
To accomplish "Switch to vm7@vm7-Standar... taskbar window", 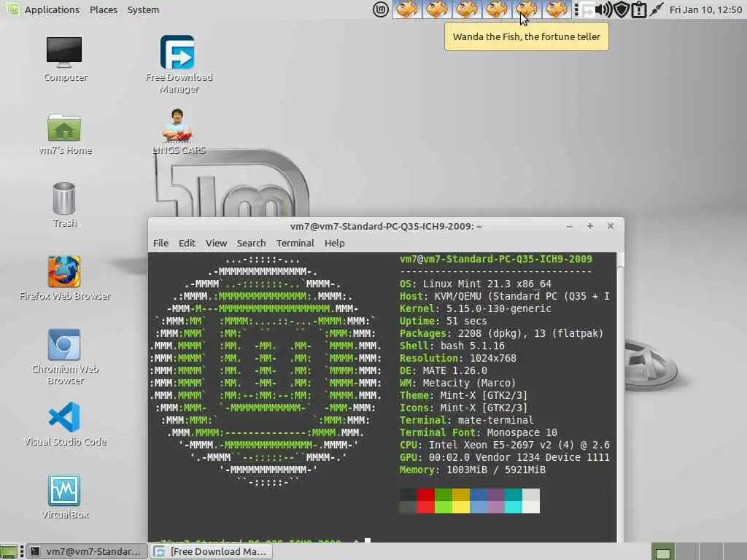I will tap(87, 551).
